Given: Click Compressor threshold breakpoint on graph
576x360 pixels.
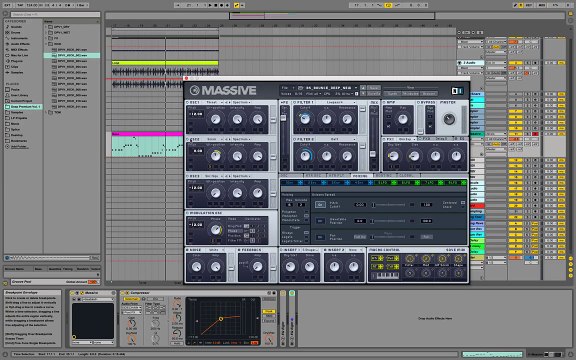Looking at the screenshot, I should pyautogui.click(x=221, y=319).
